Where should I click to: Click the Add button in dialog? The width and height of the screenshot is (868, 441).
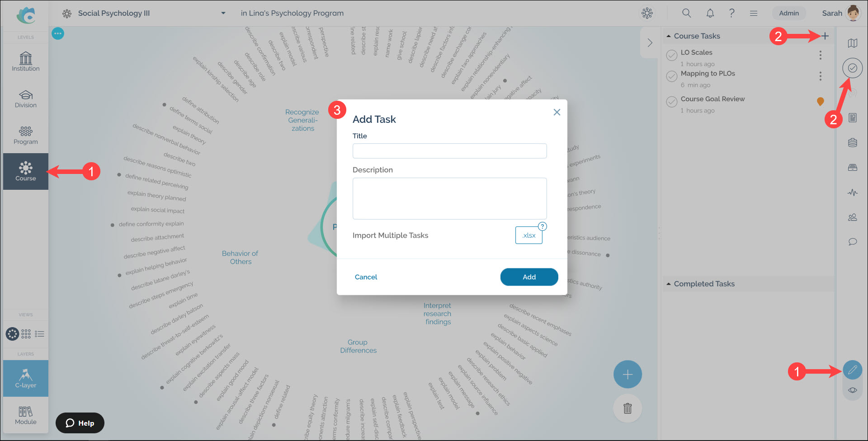[x=529, y=277]
